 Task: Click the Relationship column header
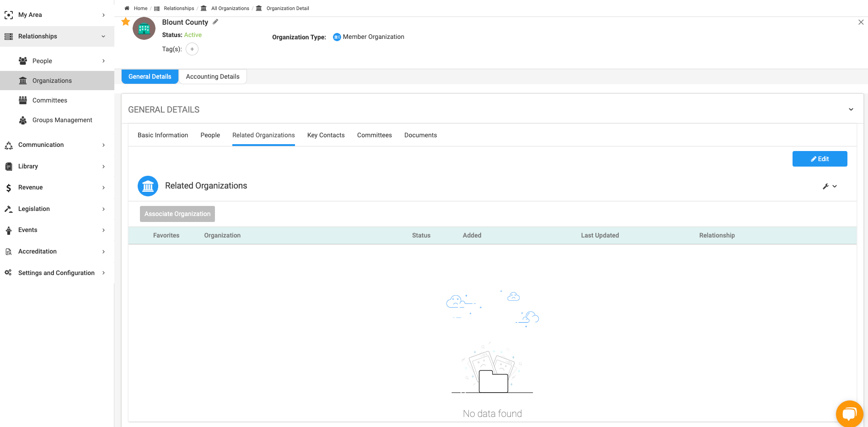(717, 235)
